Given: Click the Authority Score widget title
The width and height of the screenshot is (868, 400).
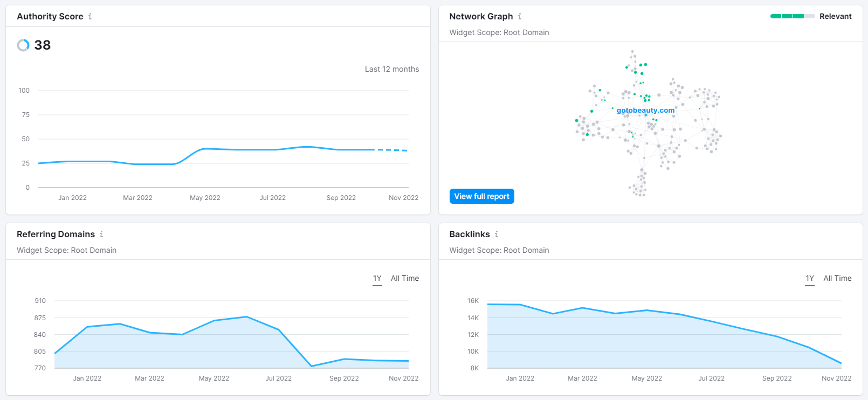Looking at the screenshot, I should [50, 16].
